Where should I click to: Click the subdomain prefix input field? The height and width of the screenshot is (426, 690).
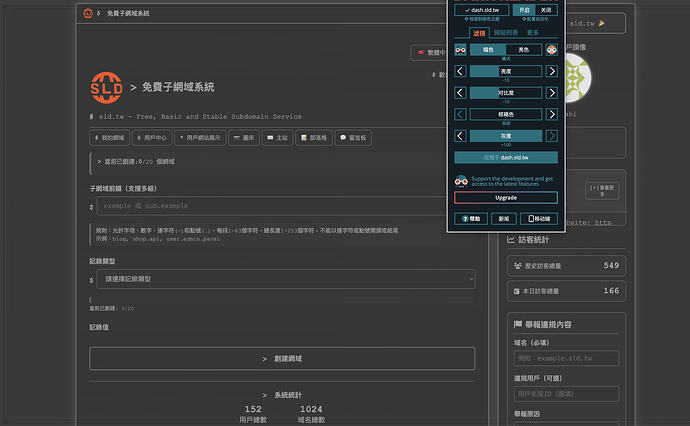272,206
